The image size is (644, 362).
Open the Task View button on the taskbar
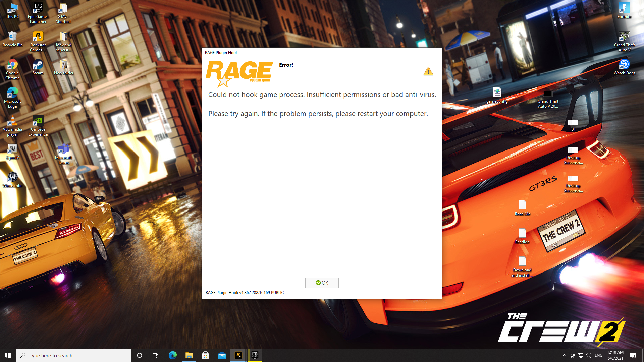(156, 355)
